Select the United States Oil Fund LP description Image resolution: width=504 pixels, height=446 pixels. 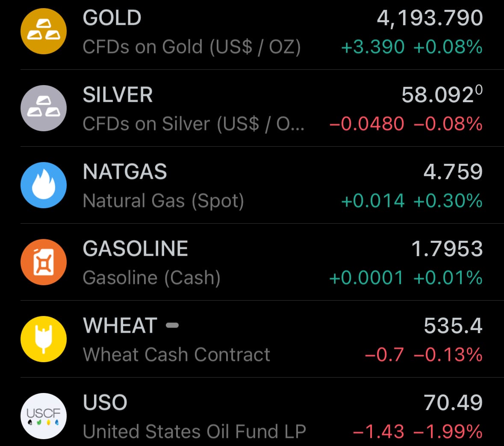coord(195,432)
